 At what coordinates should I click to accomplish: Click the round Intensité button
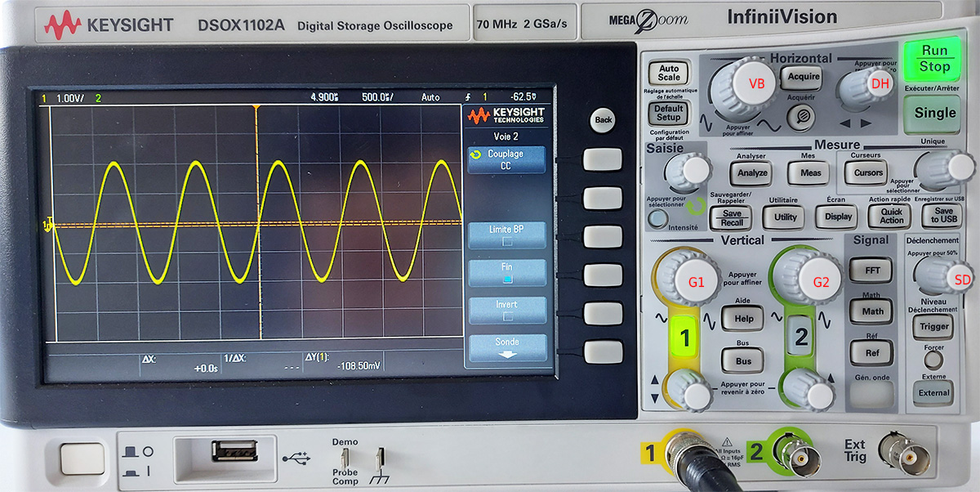coord(657,217)
